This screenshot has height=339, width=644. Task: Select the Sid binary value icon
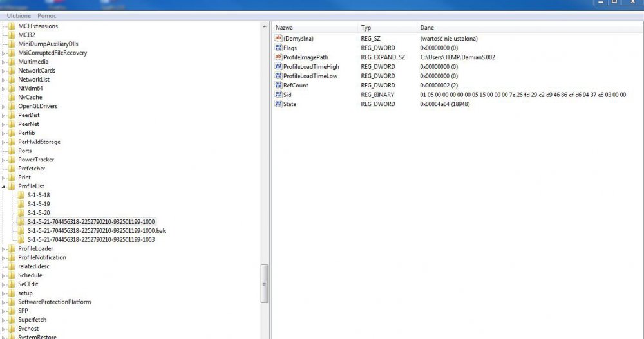[279, 95]
